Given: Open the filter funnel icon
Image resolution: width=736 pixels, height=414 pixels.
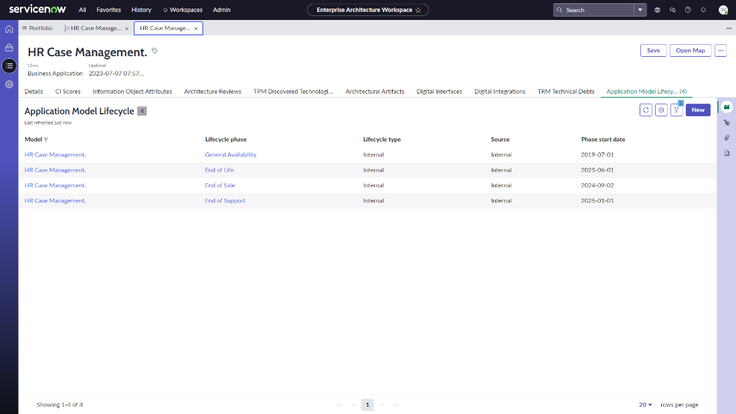Looking at the screenshot, I should (x=676, y=110).
